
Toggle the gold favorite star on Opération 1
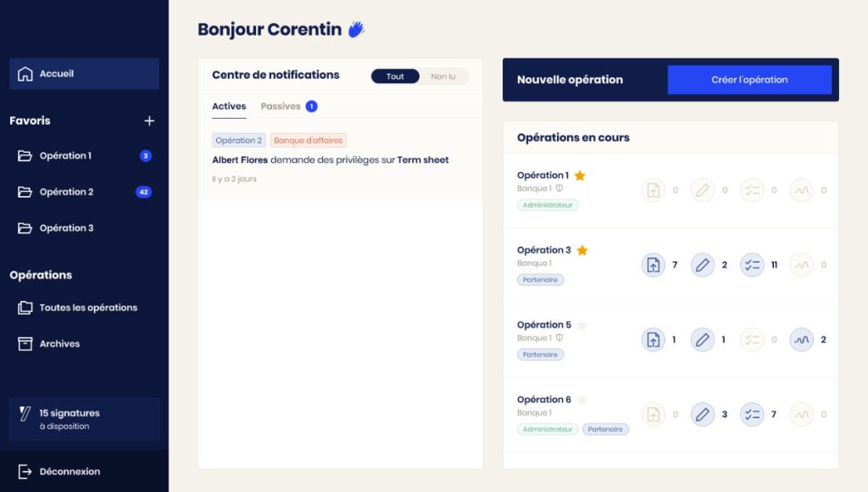580,175
